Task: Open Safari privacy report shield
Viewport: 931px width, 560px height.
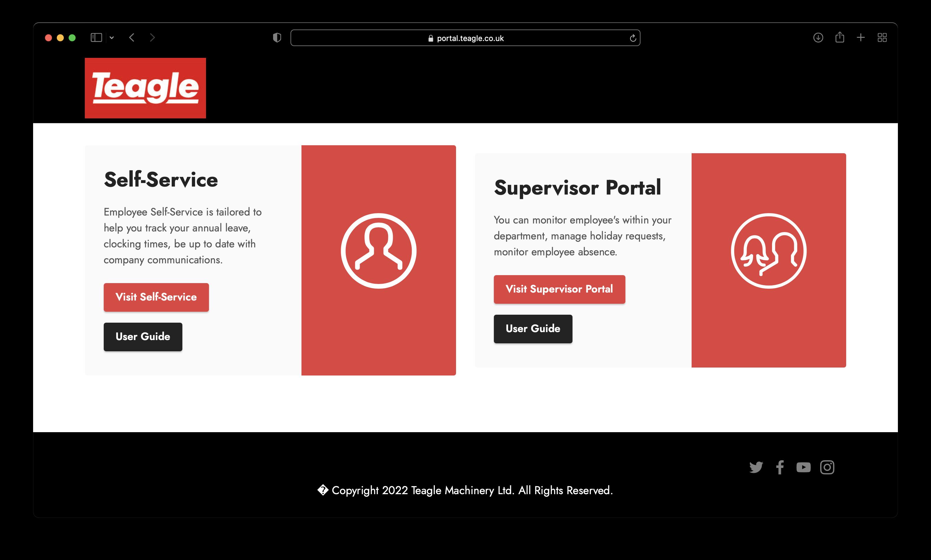Action: click(277, 38)
